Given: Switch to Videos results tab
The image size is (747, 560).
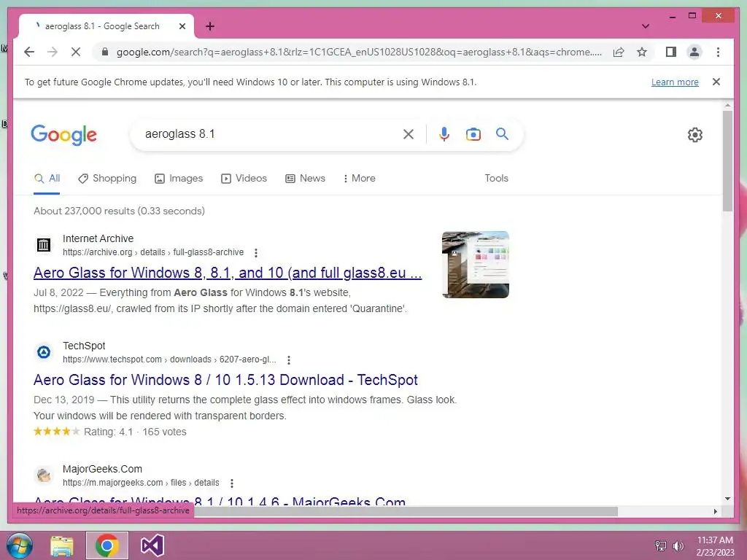Looking at the screenshot, I should pyautogui.click(x=244, y=179).
